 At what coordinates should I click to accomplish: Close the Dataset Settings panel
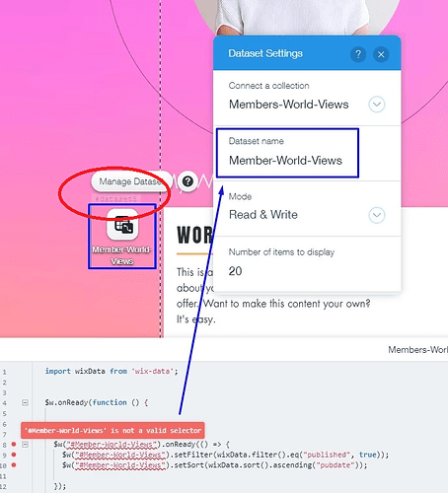pyautogui.click(x=381, y=54)
